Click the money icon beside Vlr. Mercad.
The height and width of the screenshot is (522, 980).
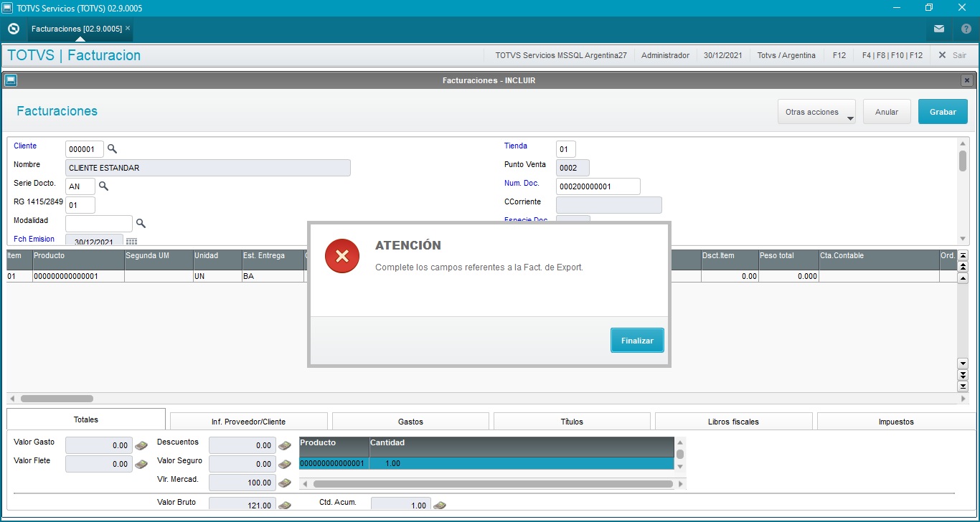[x=285, y=483]
